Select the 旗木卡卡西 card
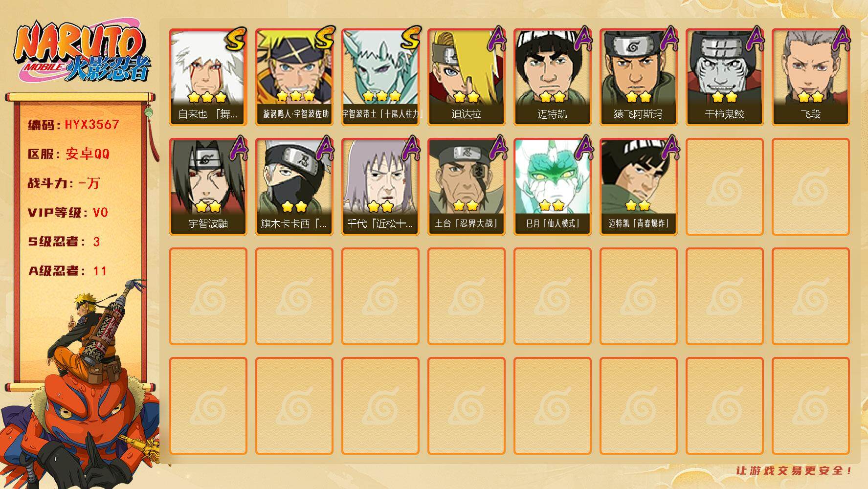This screenshot has width=868, height=489. (x=294, y=187)
